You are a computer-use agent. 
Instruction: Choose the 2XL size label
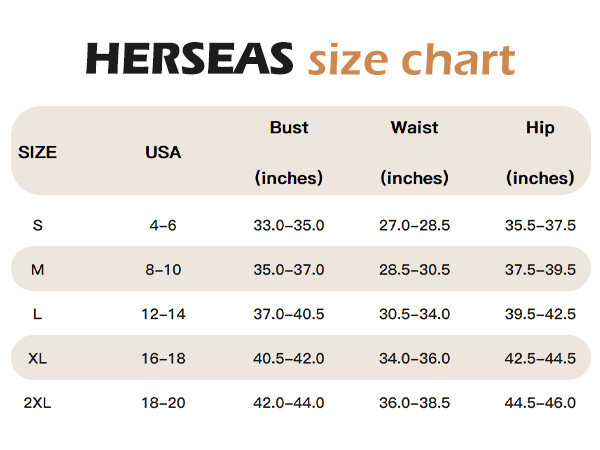point(37,403)
